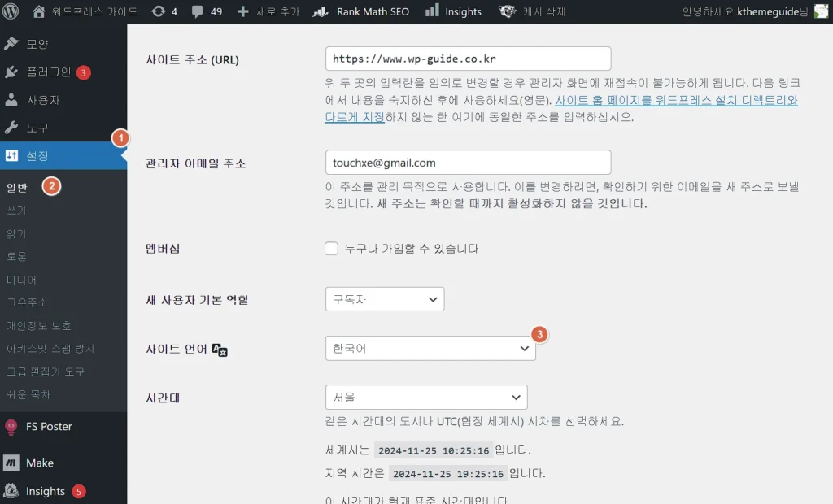The height and width of the screenshot is (504, 833).
Task: Click the 도구 wrench icon
Action: coord(11,128)
